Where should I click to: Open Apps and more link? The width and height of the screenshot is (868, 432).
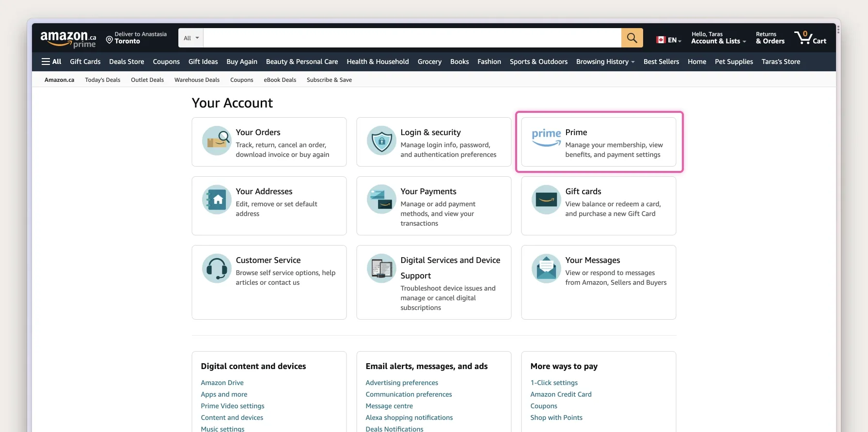(224, 394)
